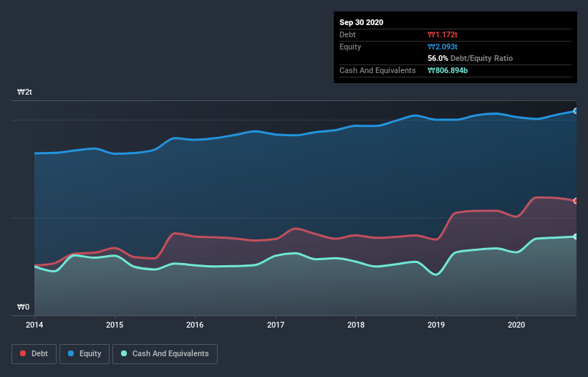This screenshot has width=588, height=377.
Task: Click the 2016 x-axis label
Action: pyautogui.click(x=195, y=325)
